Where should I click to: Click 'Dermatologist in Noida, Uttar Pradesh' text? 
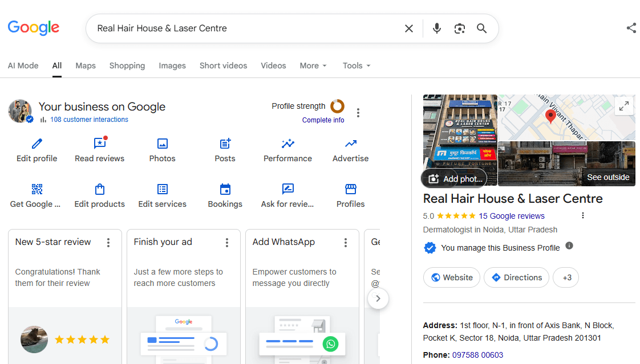[490, 230]
